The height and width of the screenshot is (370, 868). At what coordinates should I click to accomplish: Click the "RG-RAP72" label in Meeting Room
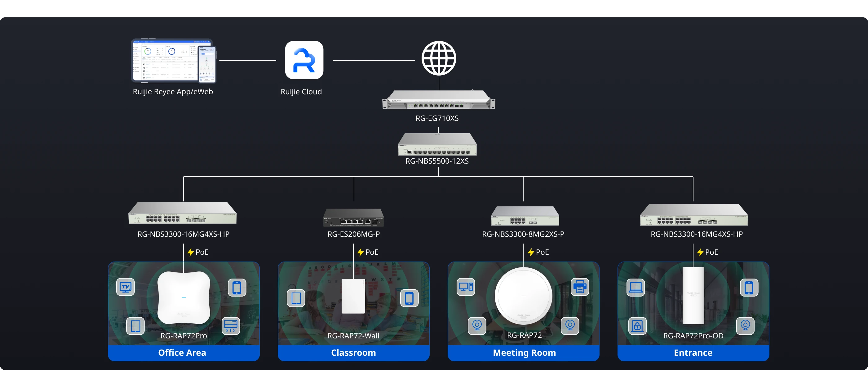tap(524, 335)
